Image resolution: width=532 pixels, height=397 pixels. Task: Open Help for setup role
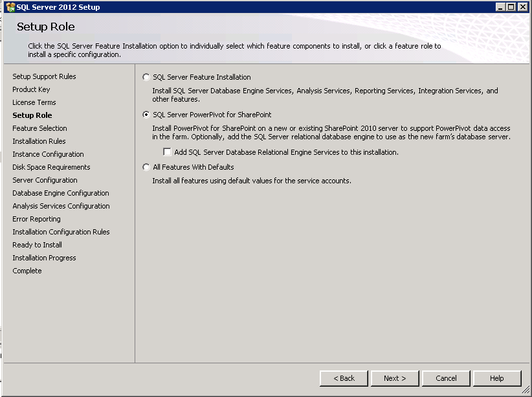[497, 378]
